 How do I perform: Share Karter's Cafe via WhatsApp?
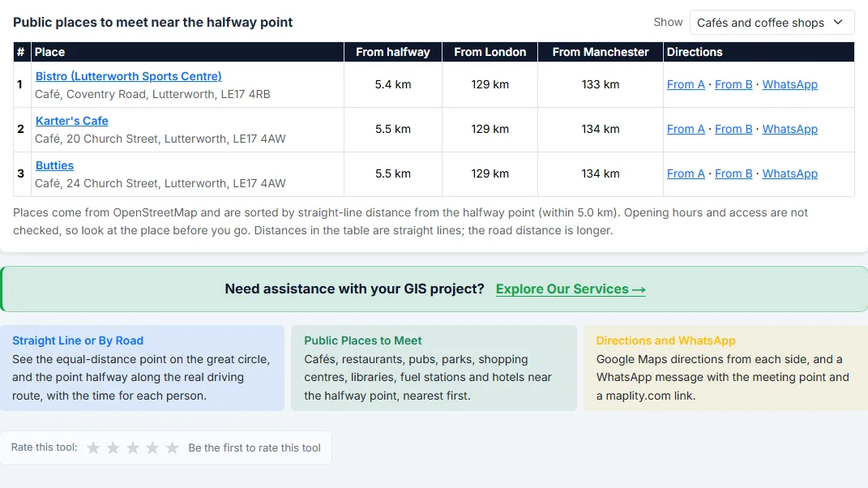790,129
